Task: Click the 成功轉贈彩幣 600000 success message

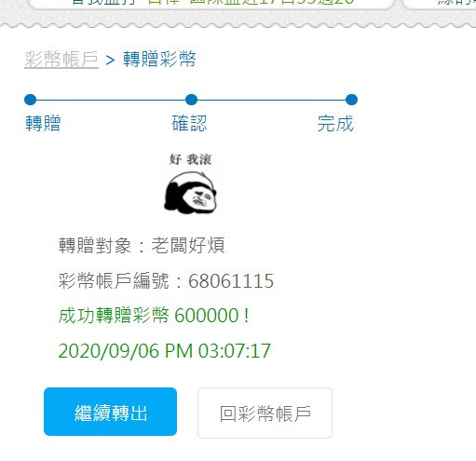Action: click(154, 316)
